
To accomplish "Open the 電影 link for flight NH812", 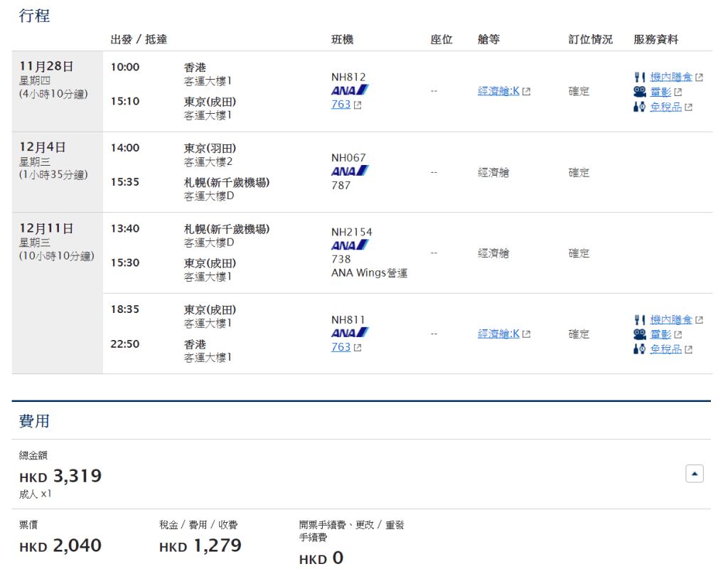I will point(660,92).
